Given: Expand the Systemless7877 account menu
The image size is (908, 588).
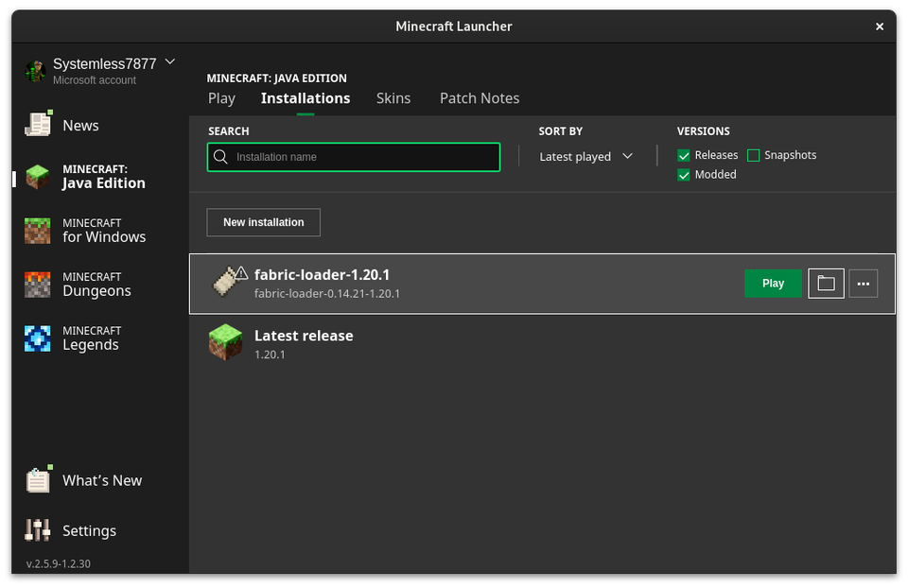Looking at the screenshot, I should coord(169,61).
